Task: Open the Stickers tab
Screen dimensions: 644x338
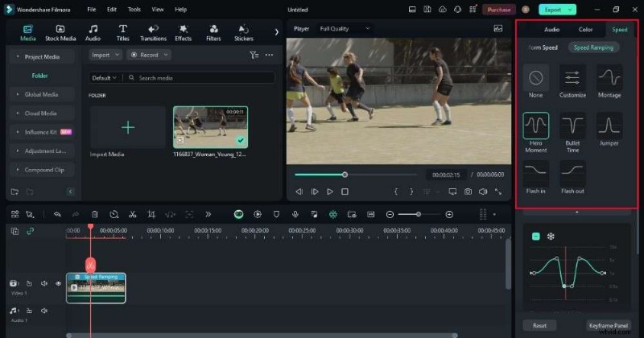Action: point(244,33)
